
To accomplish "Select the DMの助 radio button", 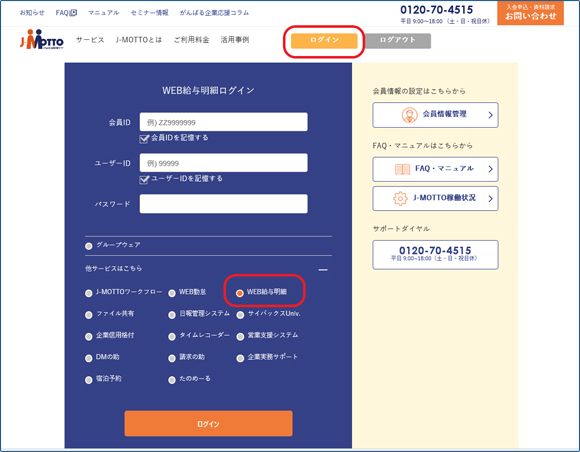I will coord(88,358).
